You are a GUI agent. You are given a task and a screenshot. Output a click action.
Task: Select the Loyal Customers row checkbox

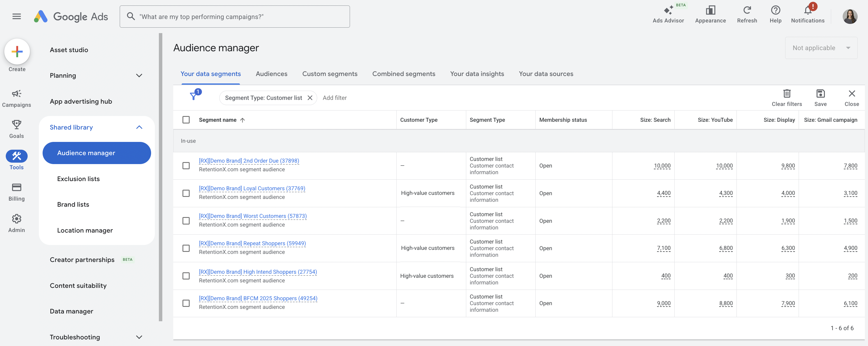click(x=186, y=193)
